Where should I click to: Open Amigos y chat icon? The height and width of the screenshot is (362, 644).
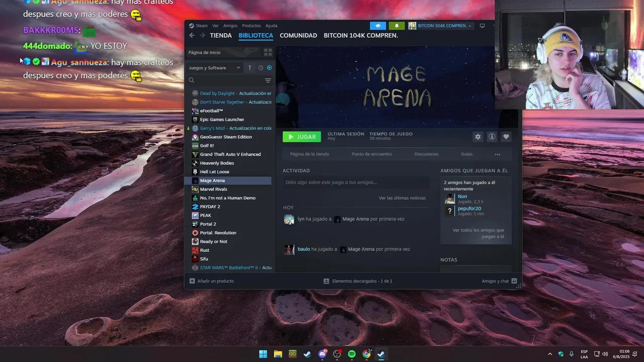[x=514, y=281]
